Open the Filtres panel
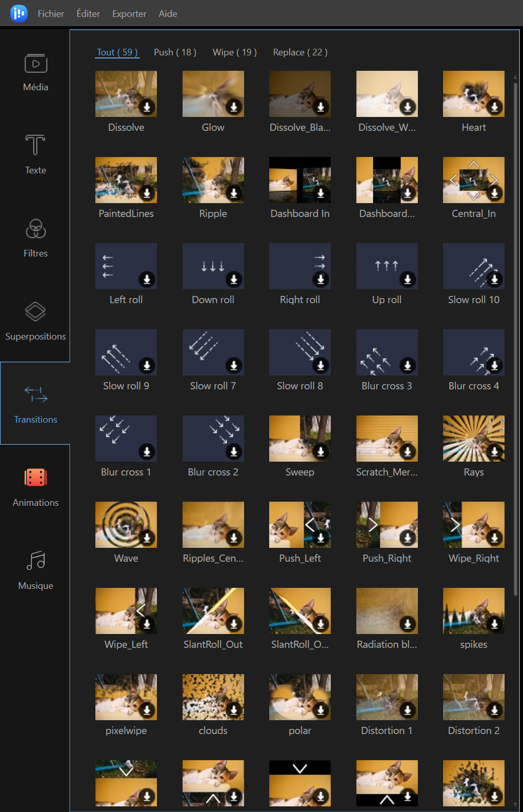Viewport: 523px width, 812px height. tap(35, 239)
